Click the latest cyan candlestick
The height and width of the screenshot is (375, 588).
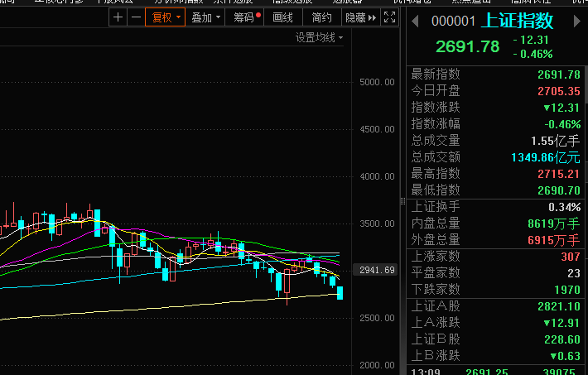(340, 293)
